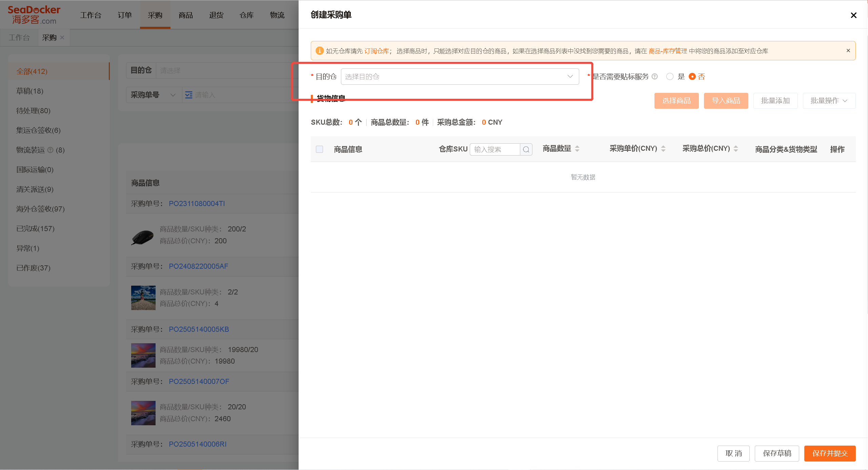Follow the 订阅仓库 link in notice
Screen dimensions: 868x470
(377, 51)
